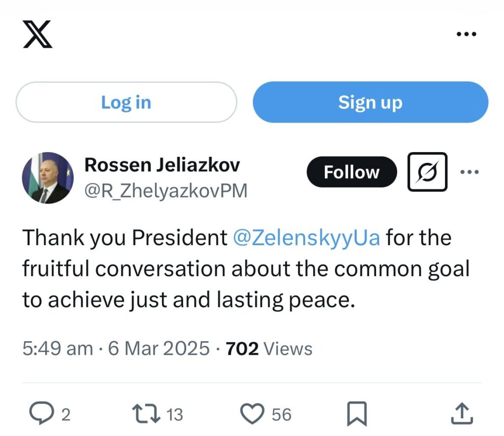
Task: Like the post with the heart icon
Action: click(x=254, y=413)
